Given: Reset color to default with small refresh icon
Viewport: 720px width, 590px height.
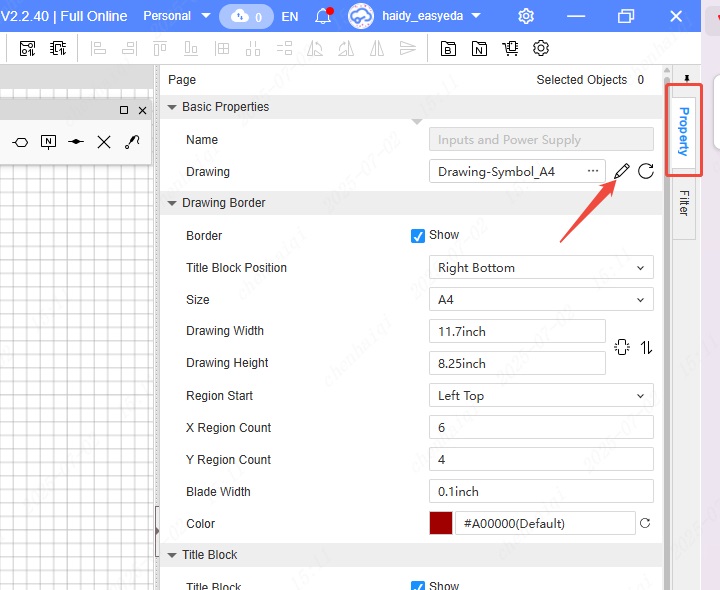Looking at the screenshot, I should click(645, 523).
